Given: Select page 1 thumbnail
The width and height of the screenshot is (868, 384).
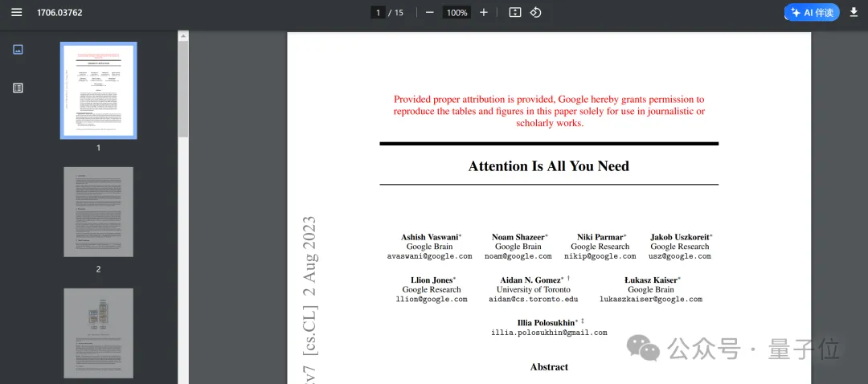Looking at the screenshot, I should [x=98, y=91].
